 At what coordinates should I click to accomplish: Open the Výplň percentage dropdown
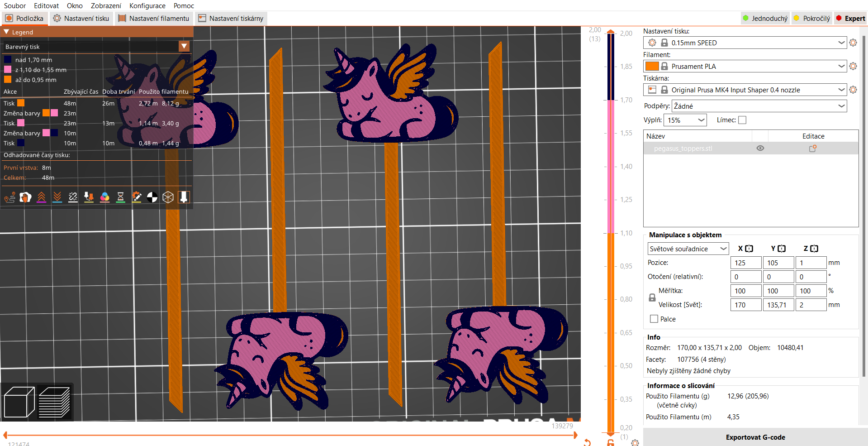tap(685, 120)
